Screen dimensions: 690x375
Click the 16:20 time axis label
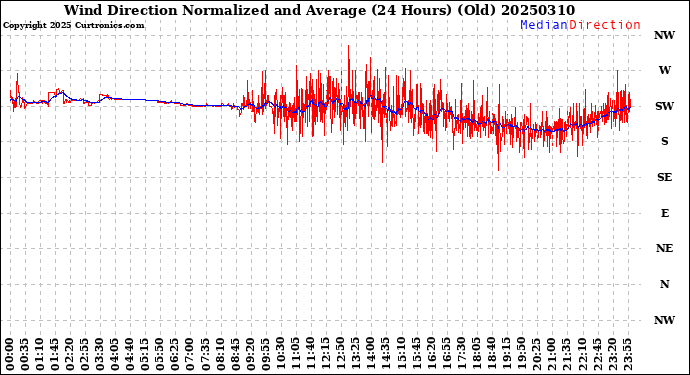click(x=431, y=354)
